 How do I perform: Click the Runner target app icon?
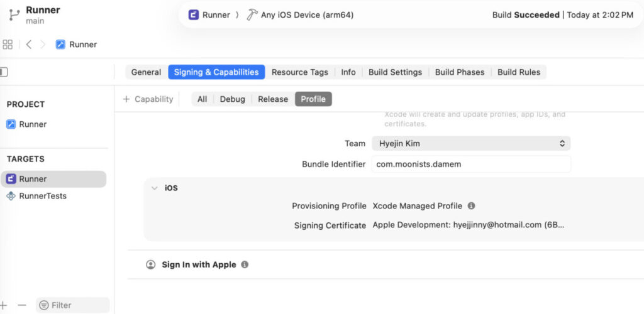11,179
